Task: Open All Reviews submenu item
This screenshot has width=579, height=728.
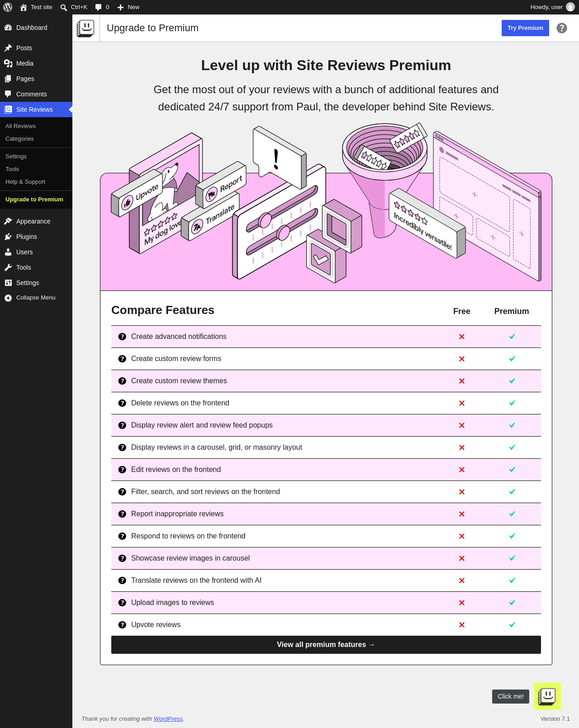Action: (36, 126)
